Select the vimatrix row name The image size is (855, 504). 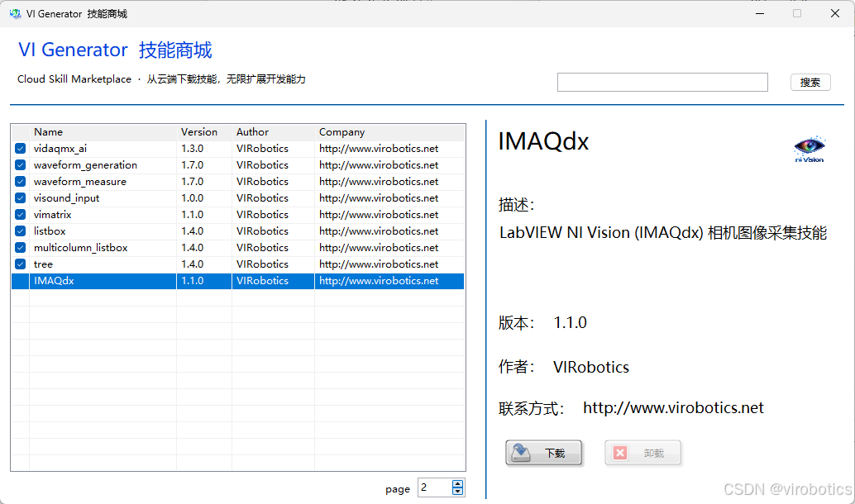[x=52, y=214]
